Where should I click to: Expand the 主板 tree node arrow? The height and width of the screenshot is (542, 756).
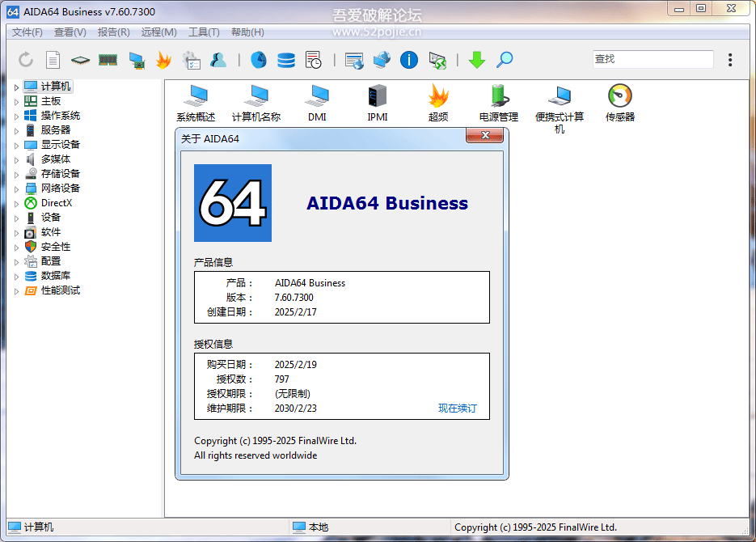pyautogui.click(x=16, y=102)
